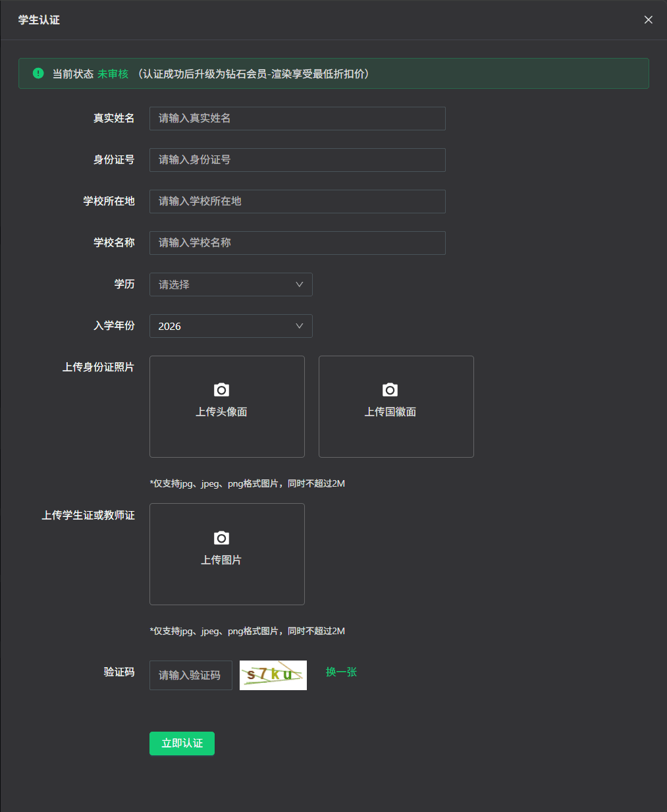
Task: Click the 上传图片 label text
Action: point(221,560)
